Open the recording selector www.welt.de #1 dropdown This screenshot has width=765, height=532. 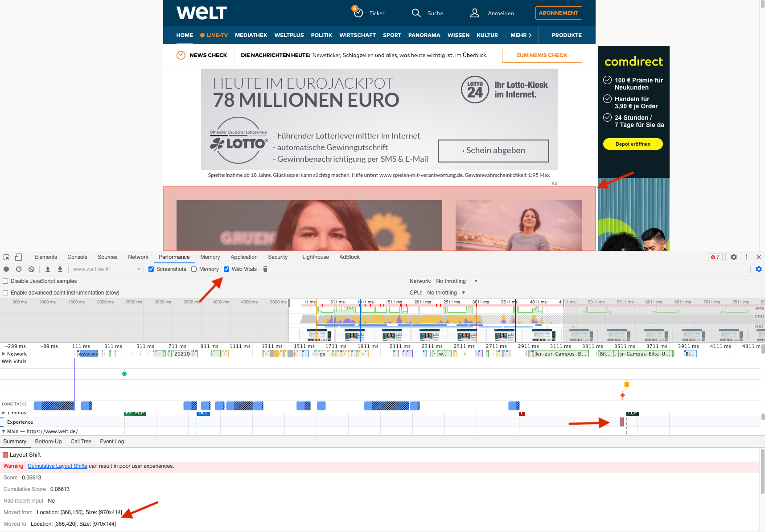tap(107, 269)
